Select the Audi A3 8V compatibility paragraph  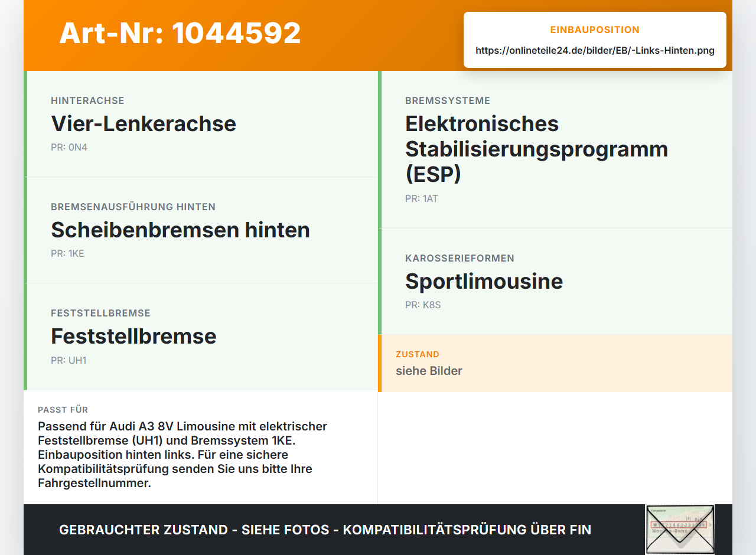tap(183, 455)
